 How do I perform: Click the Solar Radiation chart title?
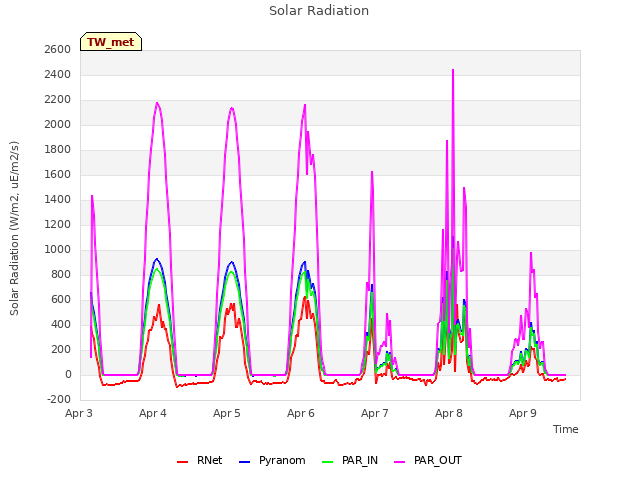319,11
